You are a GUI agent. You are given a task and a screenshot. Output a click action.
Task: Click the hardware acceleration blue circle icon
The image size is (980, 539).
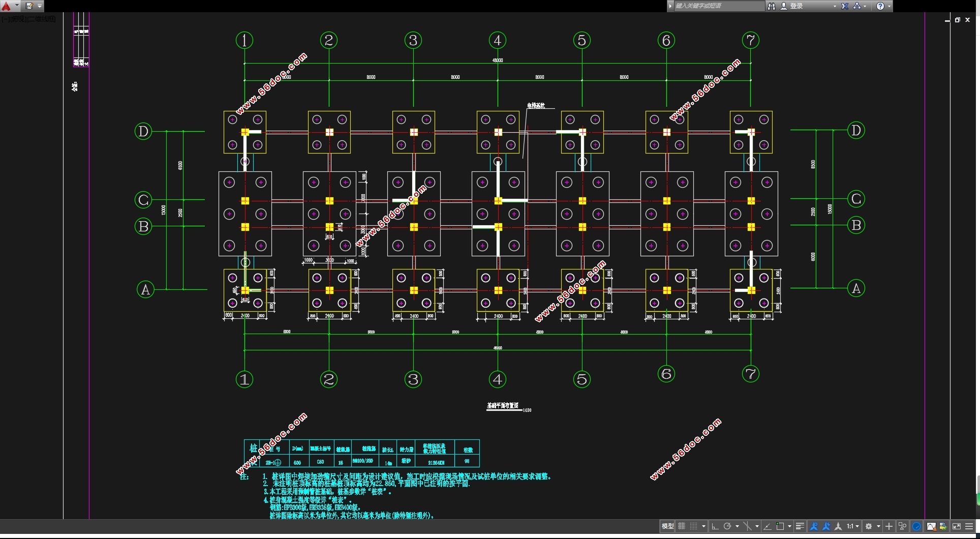(916, 526)
